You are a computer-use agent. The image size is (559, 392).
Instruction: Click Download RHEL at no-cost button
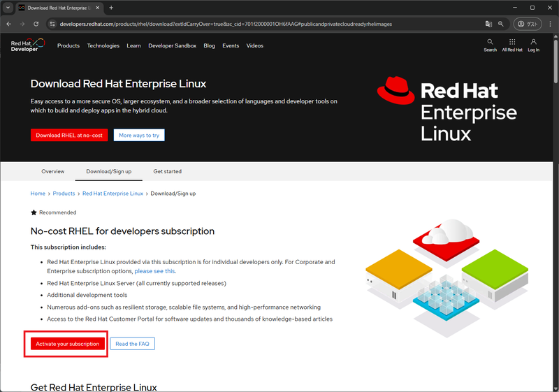(69, 135)
